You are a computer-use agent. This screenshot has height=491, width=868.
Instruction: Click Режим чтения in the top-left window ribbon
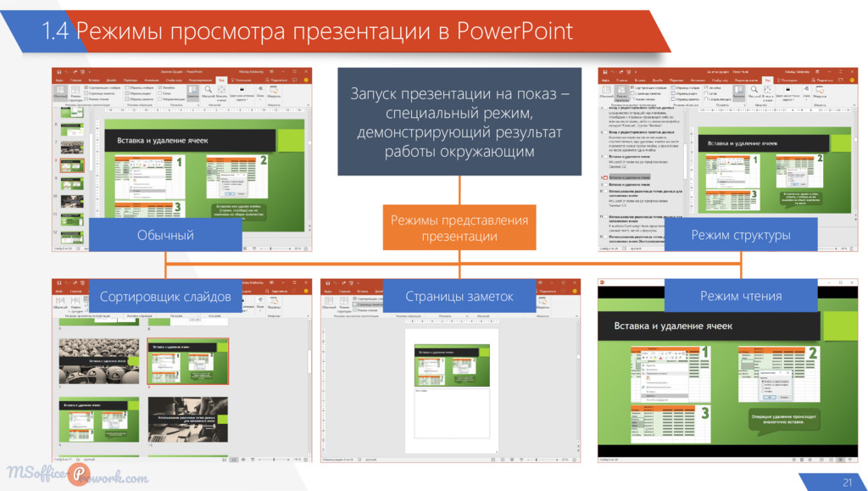[97, 98]
